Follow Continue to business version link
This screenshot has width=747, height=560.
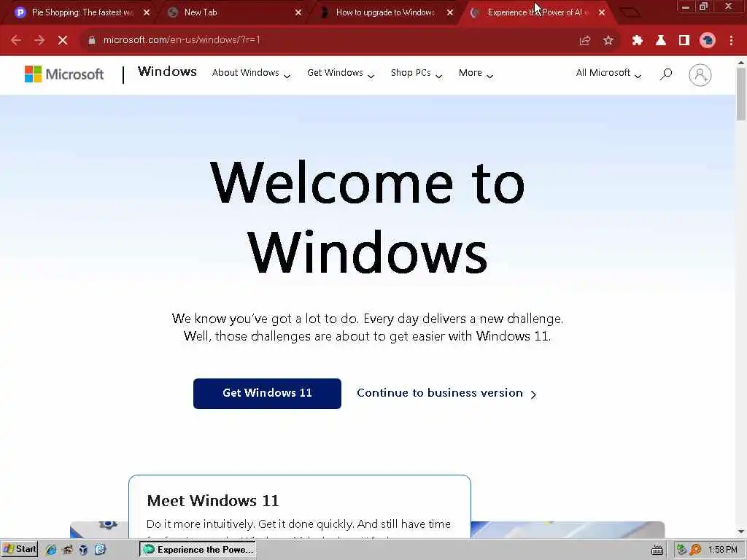click(x=447, y=393)
